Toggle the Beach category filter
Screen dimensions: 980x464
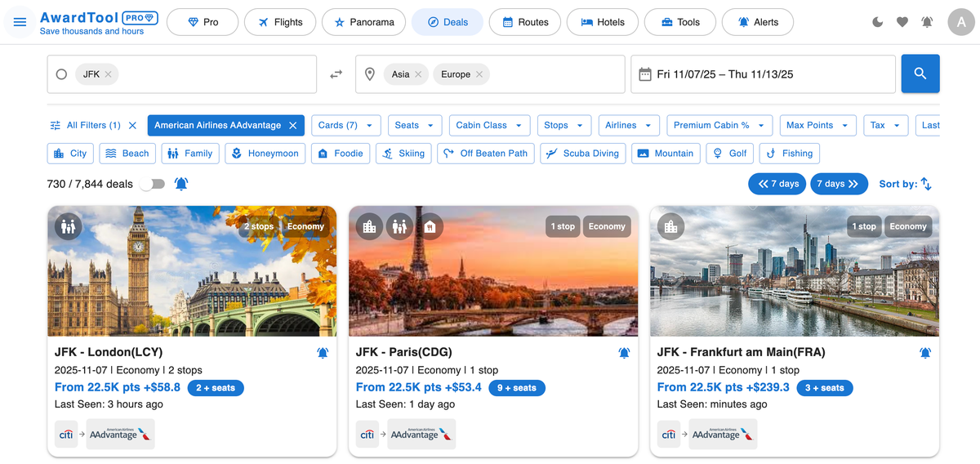tap(127, 153)
